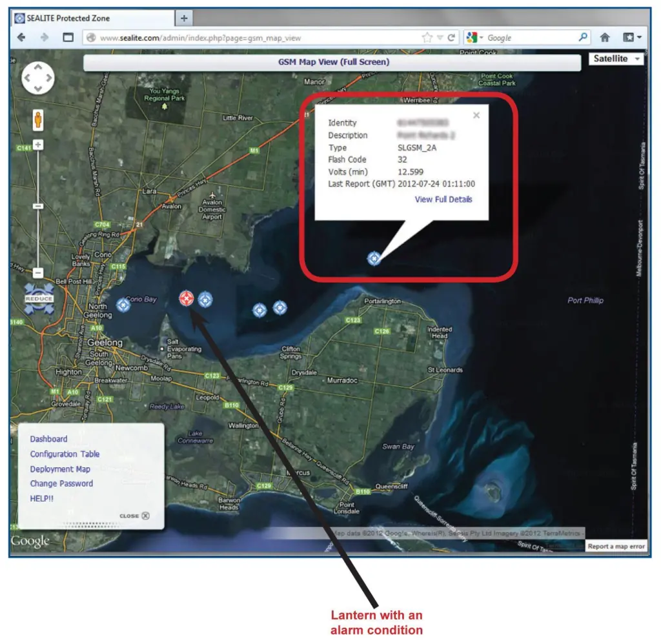The width and height of the screenshot is (661, 644).
Task: Click the browser back arrow
Action: (21, 37)
